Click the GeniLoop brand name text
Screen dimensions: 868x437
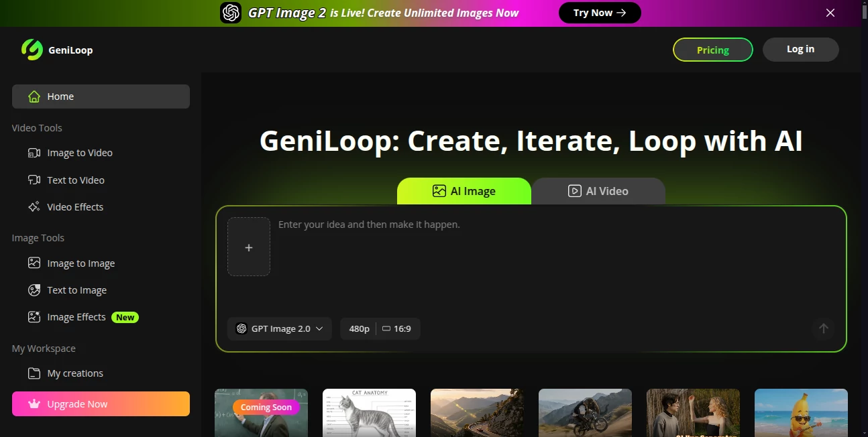pyautogui.click(x=70, y=50)
